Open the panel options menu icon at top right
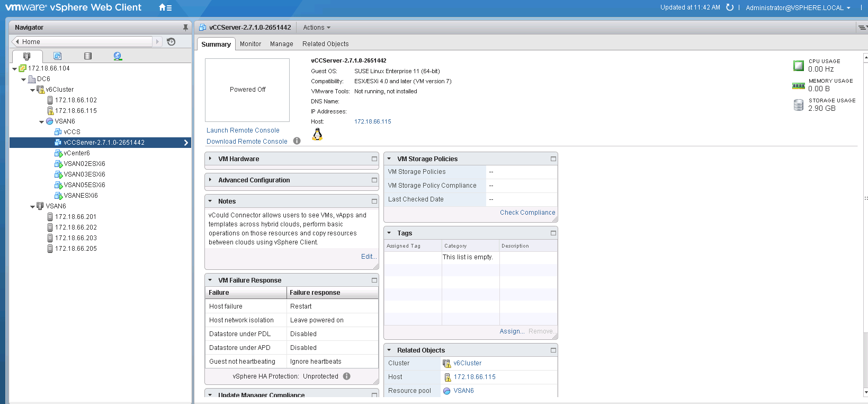 pos(862,28)
